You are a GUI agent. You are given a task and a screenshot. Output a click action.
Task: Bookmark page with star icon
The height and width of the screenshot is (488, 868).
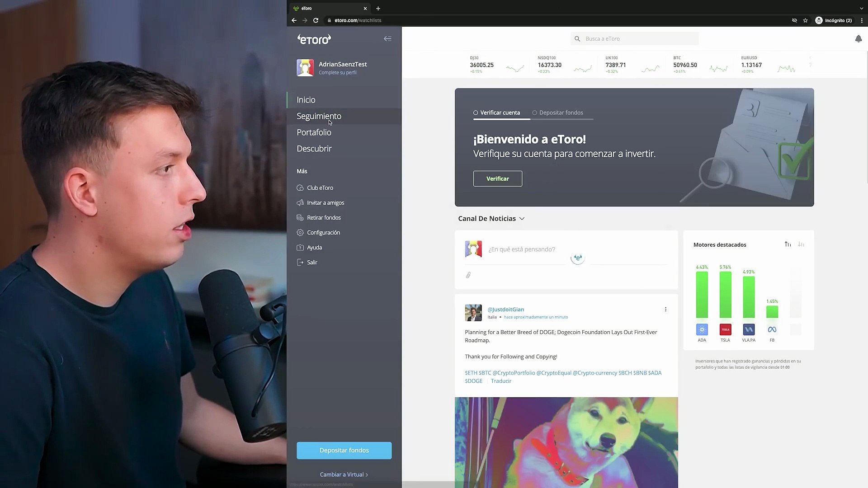pos(805,20)
